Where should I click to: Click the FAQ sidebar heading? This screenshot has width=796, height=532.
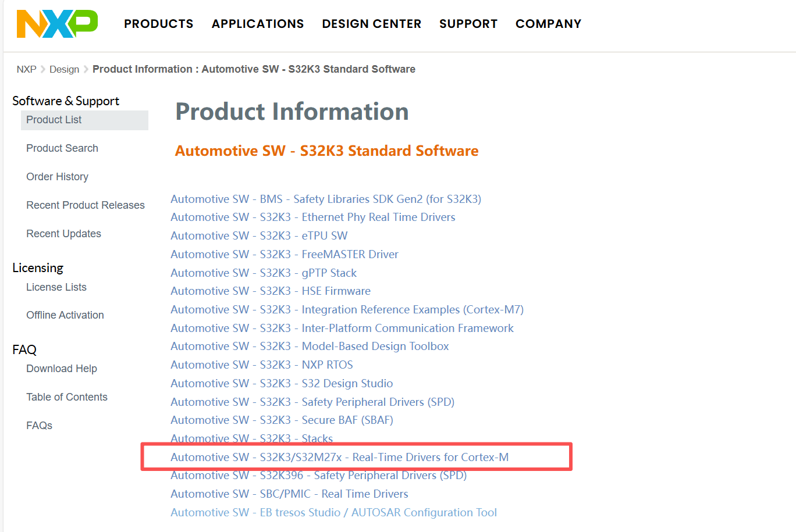point(24,349)
